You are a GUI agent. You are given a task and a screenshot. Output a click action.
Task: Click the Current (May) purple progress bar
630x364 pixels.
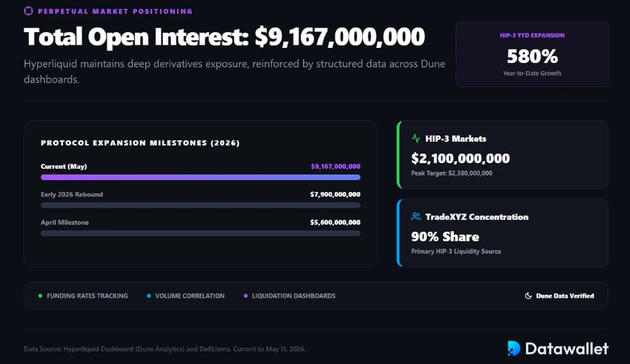coord(200,177)
